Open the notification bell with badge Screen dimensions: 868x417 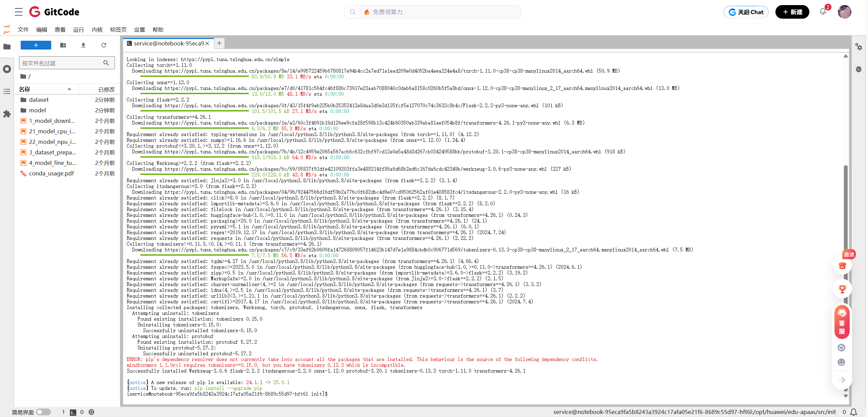coord(823,12)
